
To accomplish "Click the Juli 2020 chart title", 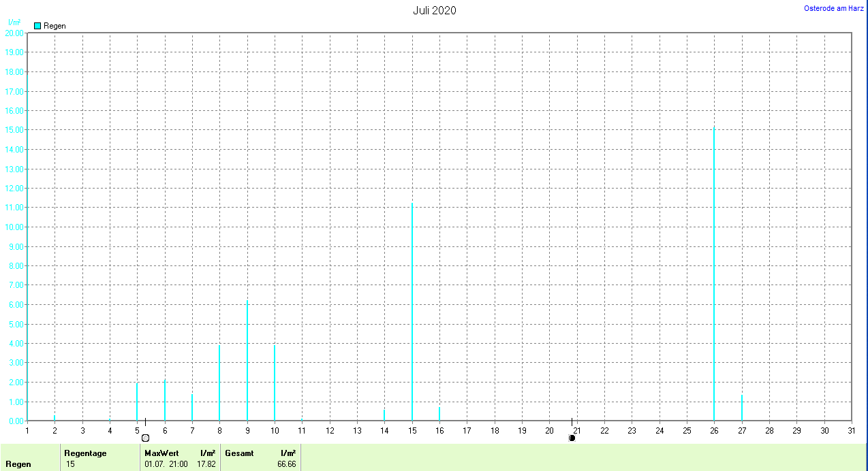I will coord(434,10).
